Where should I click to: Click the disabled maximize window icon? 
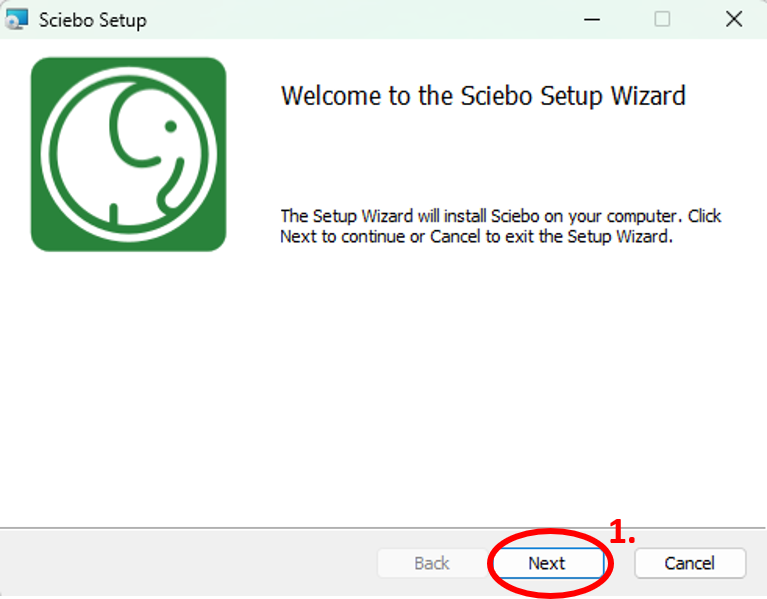[x=662, y=20]
